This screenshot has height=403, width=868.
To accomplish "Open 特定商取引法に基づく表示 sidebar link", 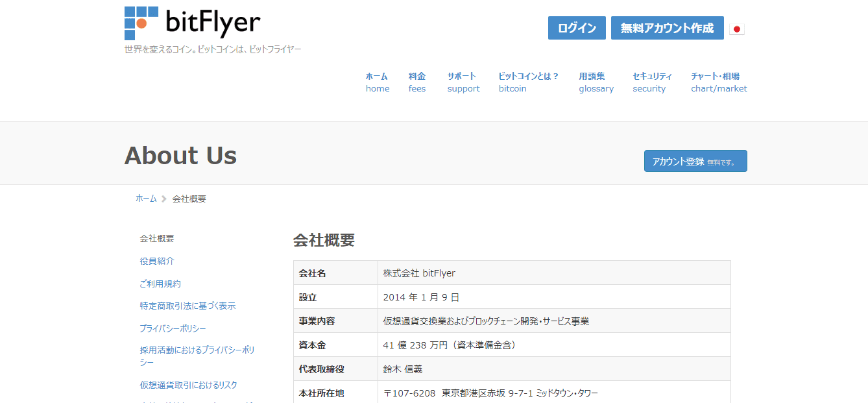I will [188, 306].
